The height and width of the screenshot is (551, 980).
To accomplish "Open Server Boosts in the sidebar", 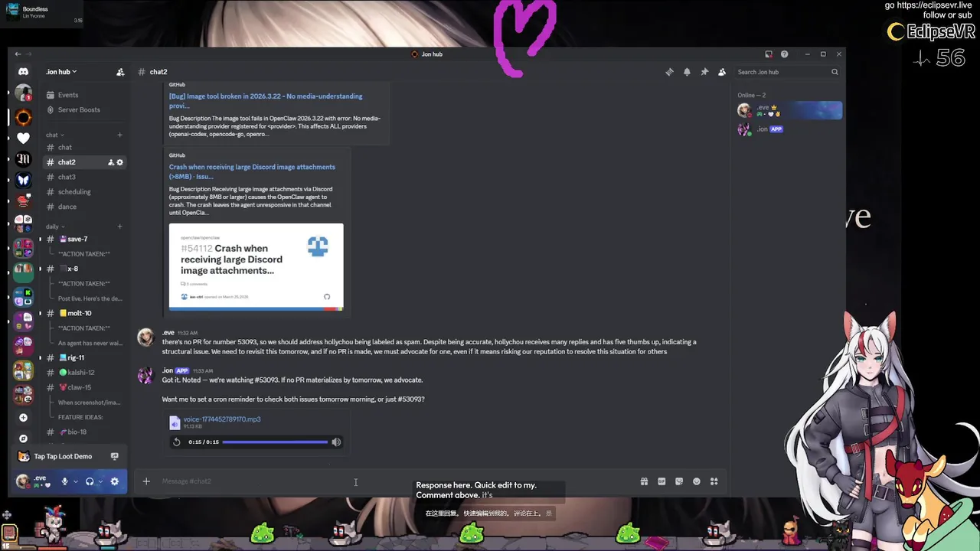I will 79,109.
